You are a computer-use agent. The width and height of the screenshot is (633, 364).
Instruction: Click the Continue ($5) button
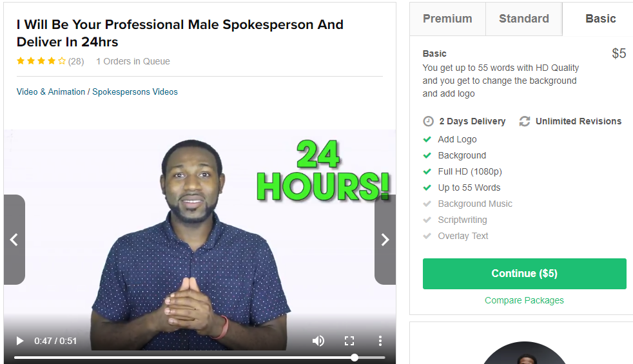point(525,274)
